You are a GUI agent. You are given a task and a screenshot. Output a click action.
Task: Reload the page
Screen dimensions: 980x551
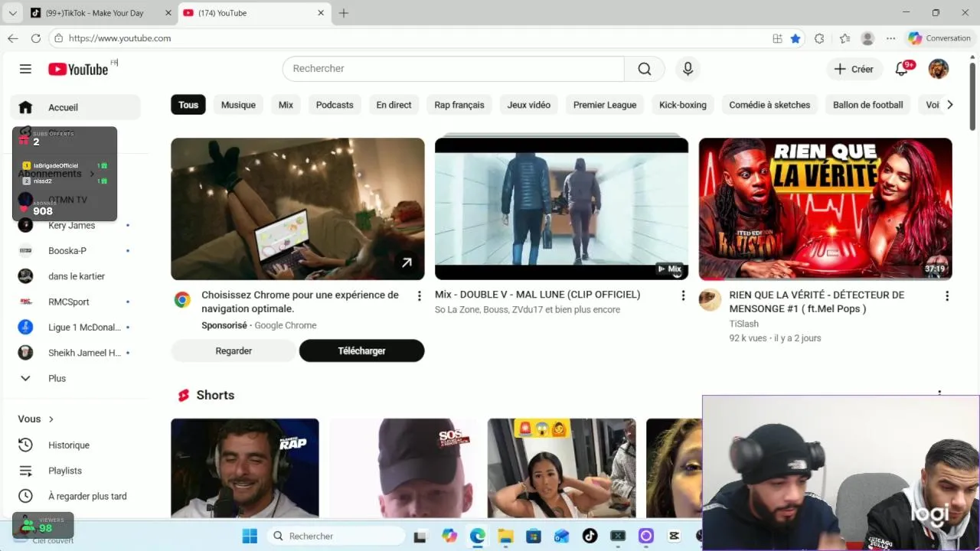36,38
